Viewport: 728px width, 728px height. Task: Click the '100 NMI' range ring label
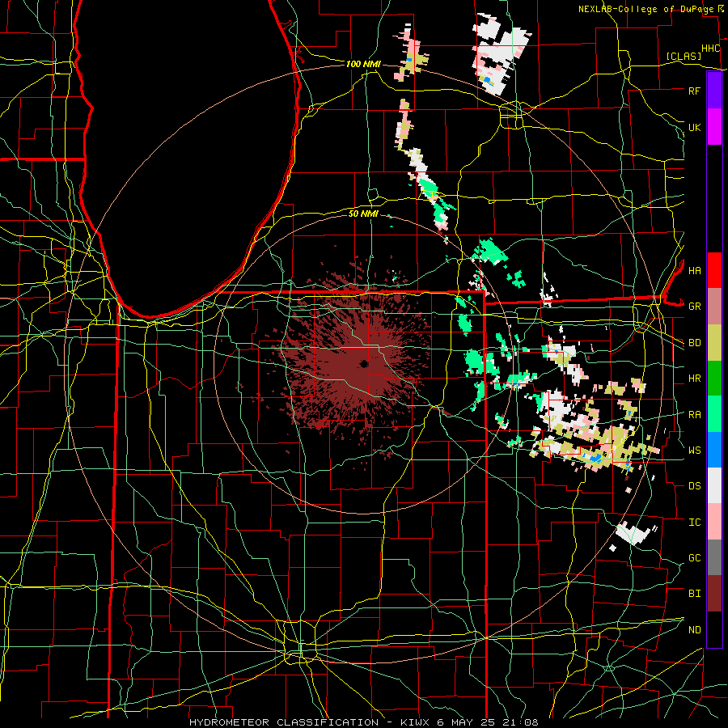click(363, 64)
